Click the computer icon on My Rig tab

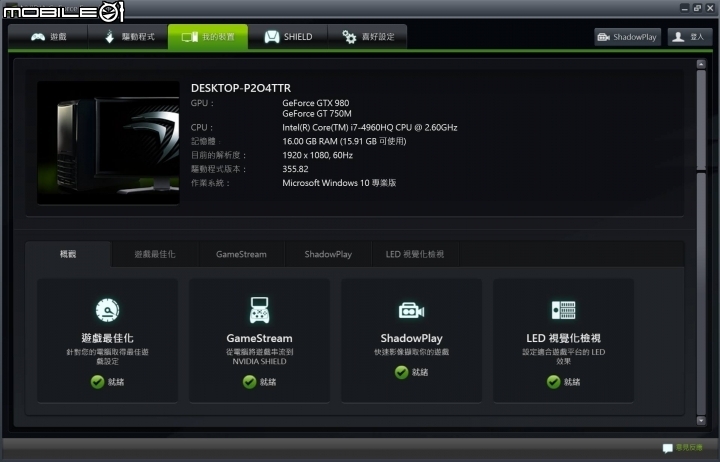(190, 37)
